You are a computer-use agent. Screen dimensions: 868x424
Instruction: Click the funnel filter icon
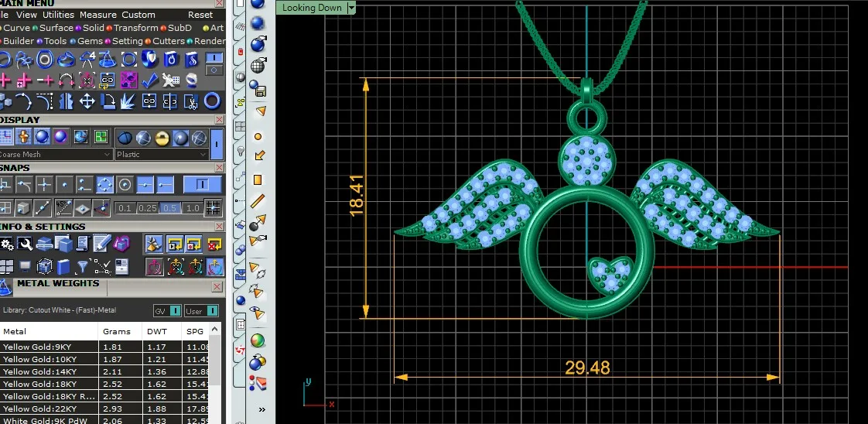83,266
